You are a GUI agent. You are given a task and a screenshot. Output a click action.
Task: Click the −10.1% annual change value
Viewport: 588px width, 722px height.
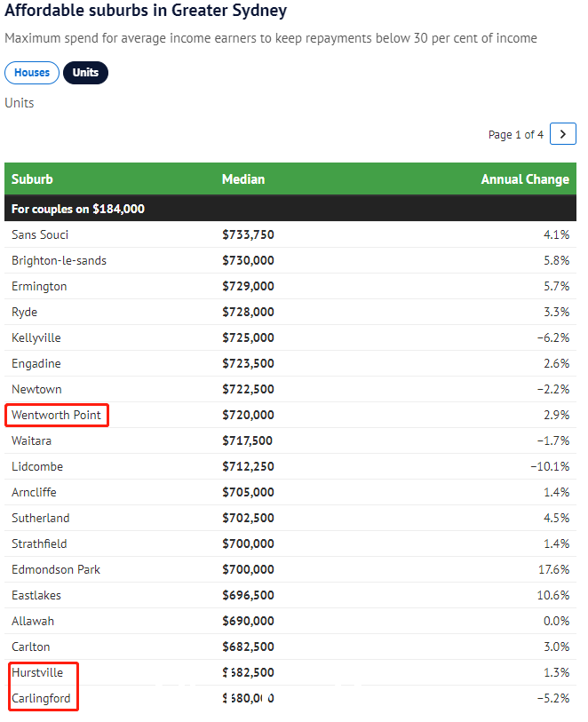point(550,466)
